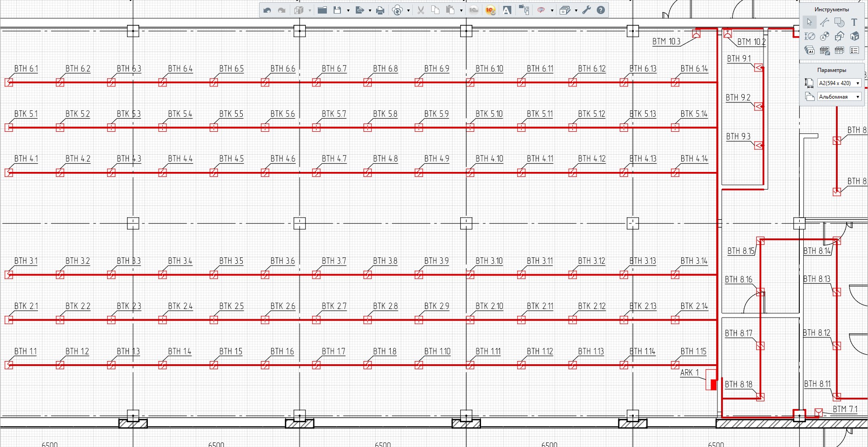Expand the paste options dropdown arrow

461,10
